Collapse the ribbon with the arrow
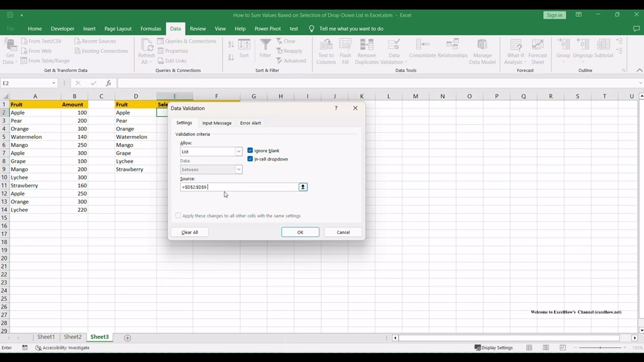The width and height of the screenshot is (644, 362). [x=639, y=70]
